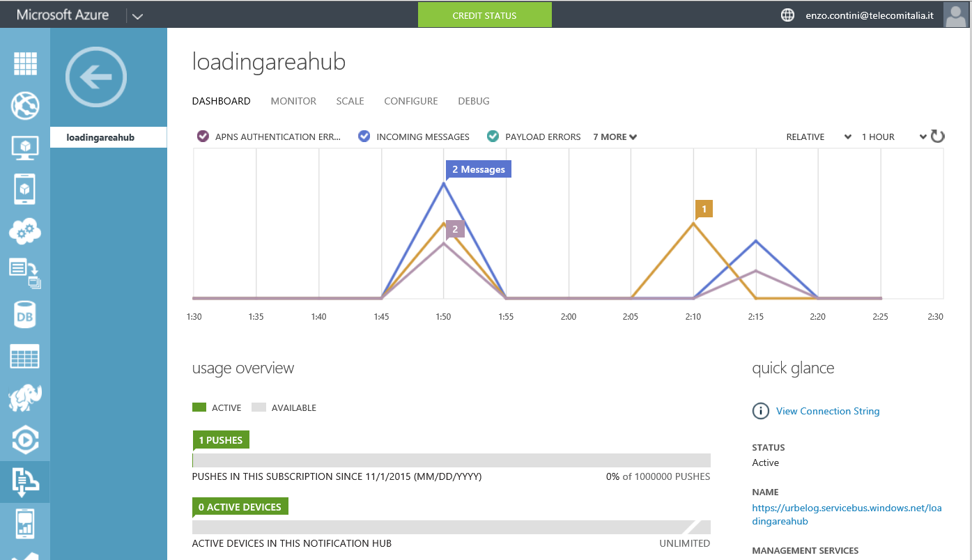The image size is (972, 560).
Task: Open Media Services play icon
Action: 25,440
